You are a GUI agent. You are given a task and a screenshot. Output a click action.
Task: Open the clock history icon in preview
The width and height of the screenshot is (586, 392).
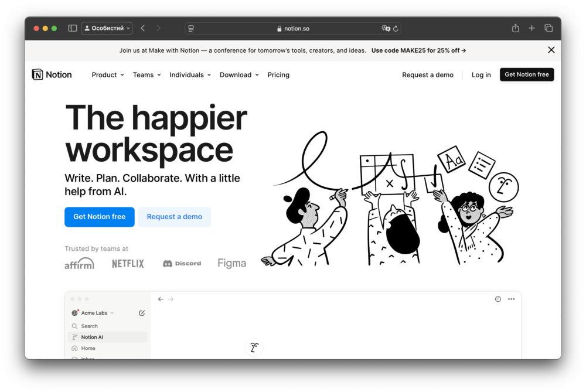(x=498, y=299)
